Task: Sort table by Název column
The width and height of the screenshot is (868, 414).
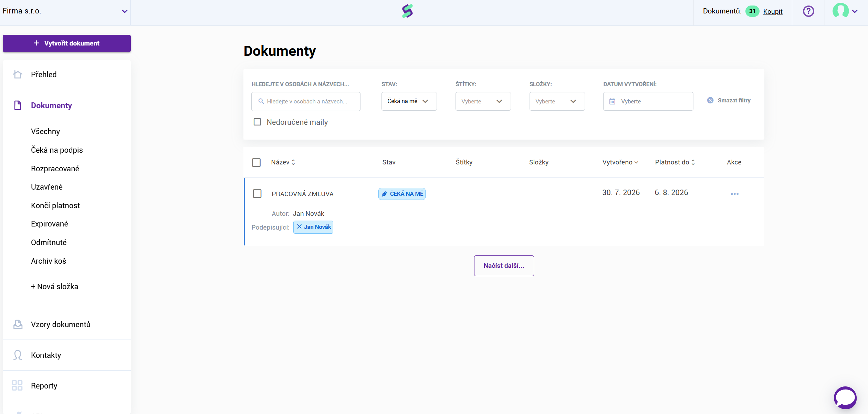Action: (x=283, y=162)
